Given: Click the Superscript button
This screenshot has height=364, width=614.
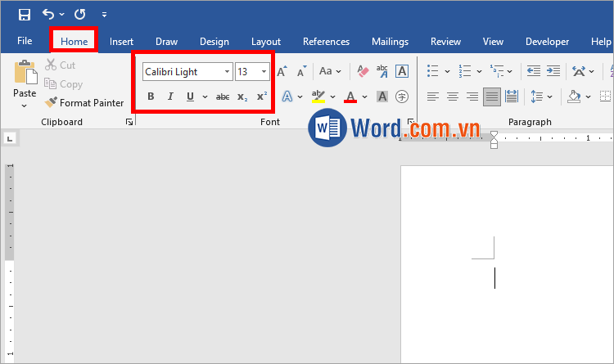Looking at the screenshot, I should [262, 97].
